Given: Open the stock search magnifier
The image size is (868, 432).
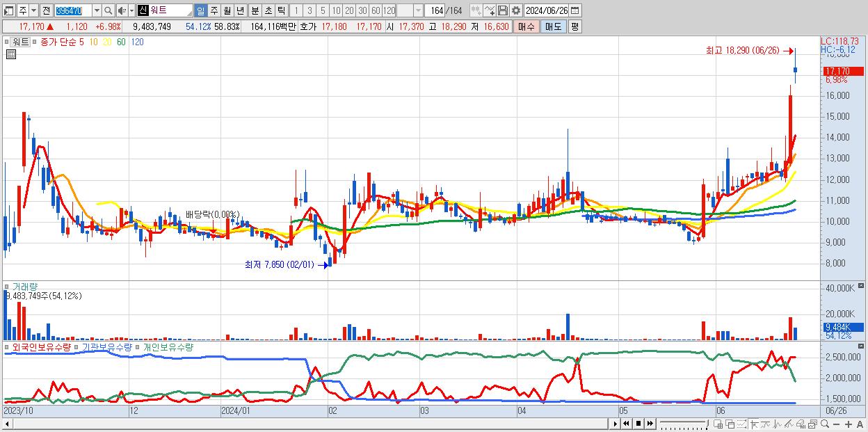Looking at the screenshot, I should pyautogui.click(x=108, y=10).
